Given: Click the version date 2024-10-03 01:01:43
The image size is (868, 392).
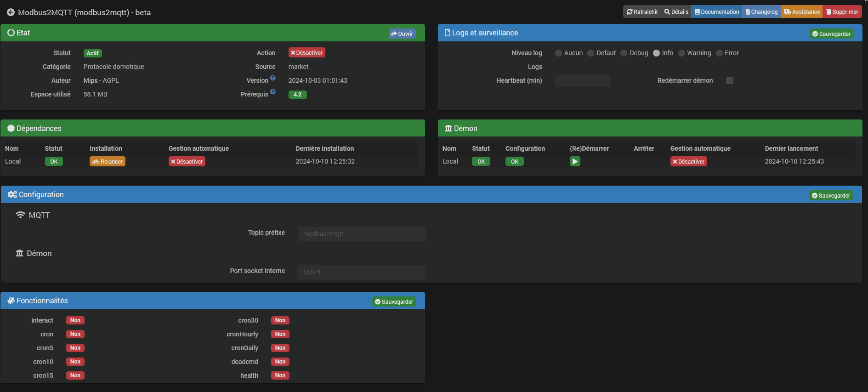Looking at the screenshot, I should click(318, 80).
